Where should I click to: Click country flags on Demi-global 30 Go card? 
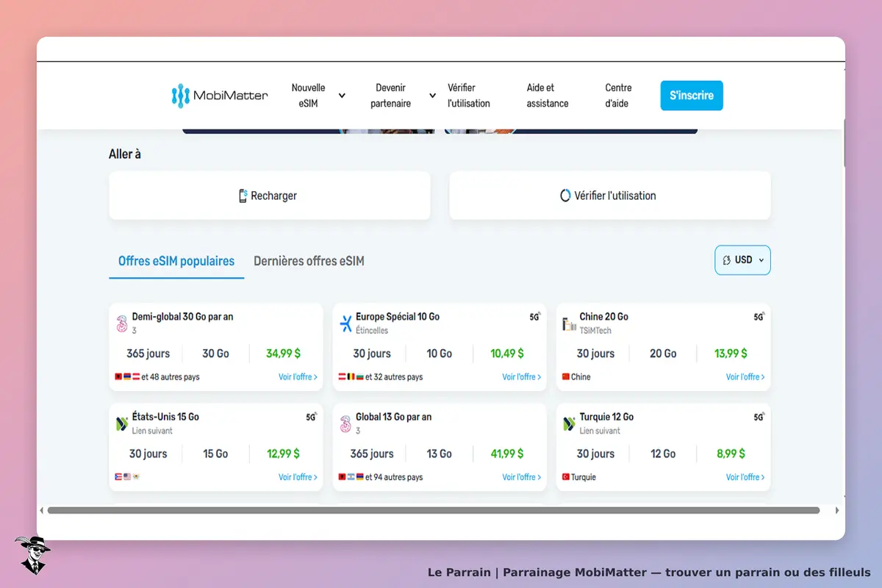point(127,377)
